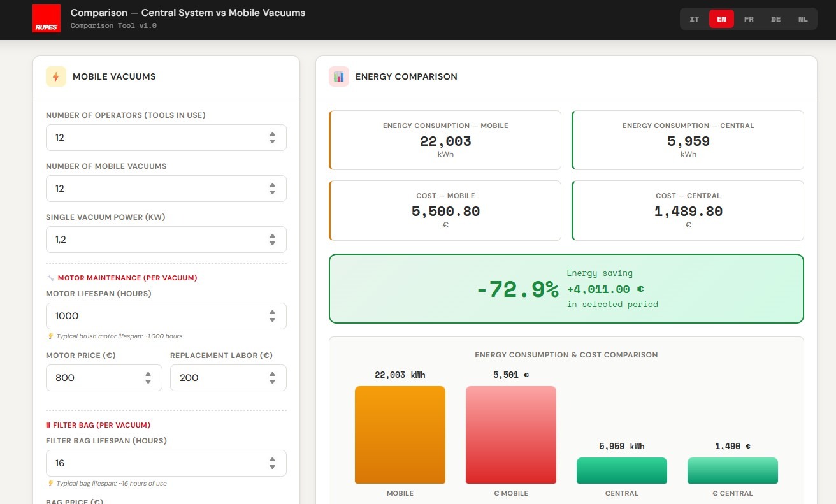This screenshot has width=836, height=504.
Task: Click stepper arrows on Single Vacuum Power
Action: coord(272,240)
